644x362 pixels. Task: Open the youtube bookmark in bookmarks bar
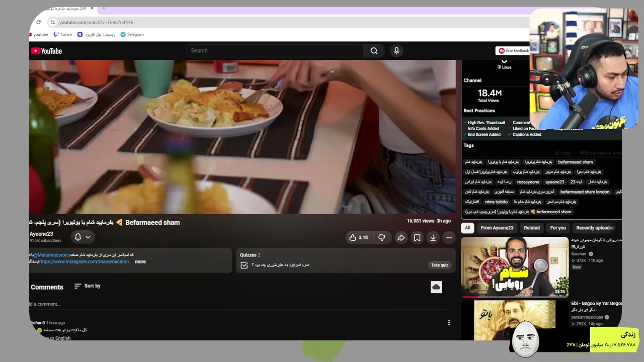[x=39, y=35]
